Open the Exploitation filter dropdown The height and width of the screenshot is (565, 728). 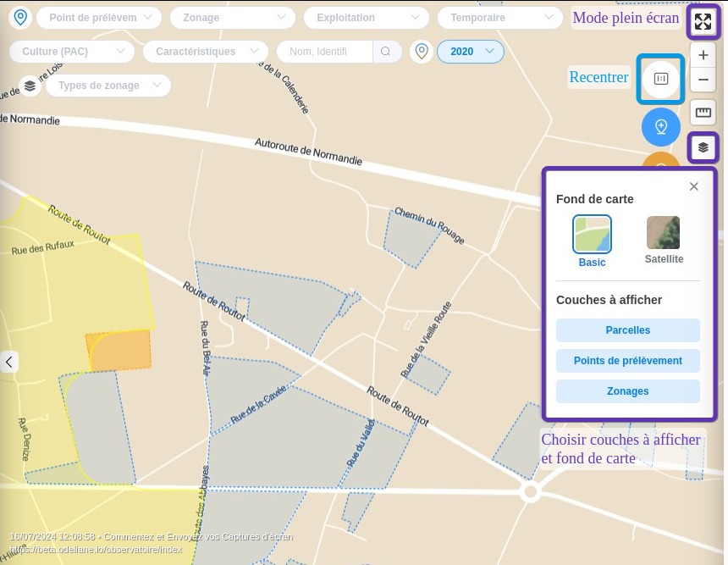point(366,17)
